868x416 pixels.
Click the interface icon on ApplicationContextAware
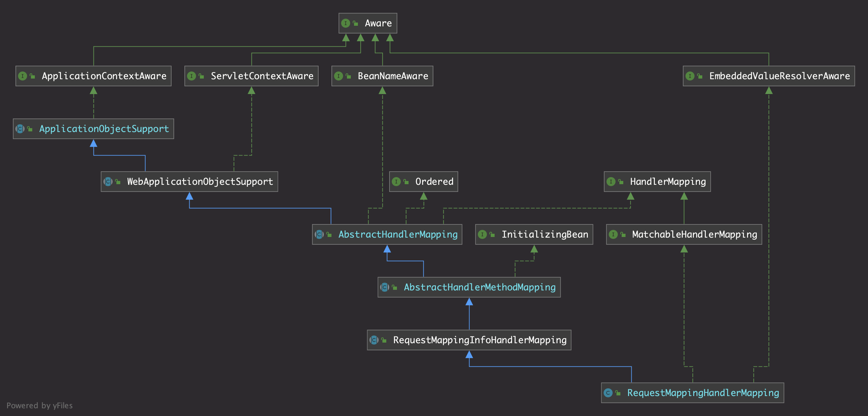(x=22, y=76)
